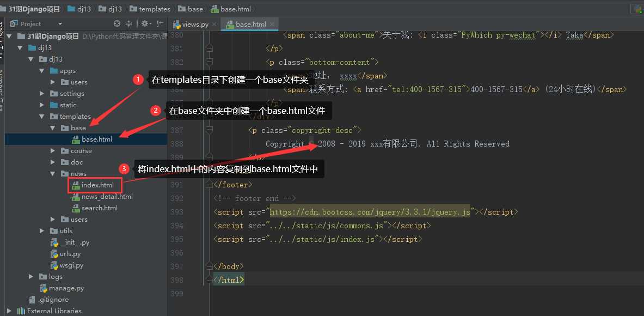Select news_detail.html file icon
This screenshot has height=316, width=644.
76,197
